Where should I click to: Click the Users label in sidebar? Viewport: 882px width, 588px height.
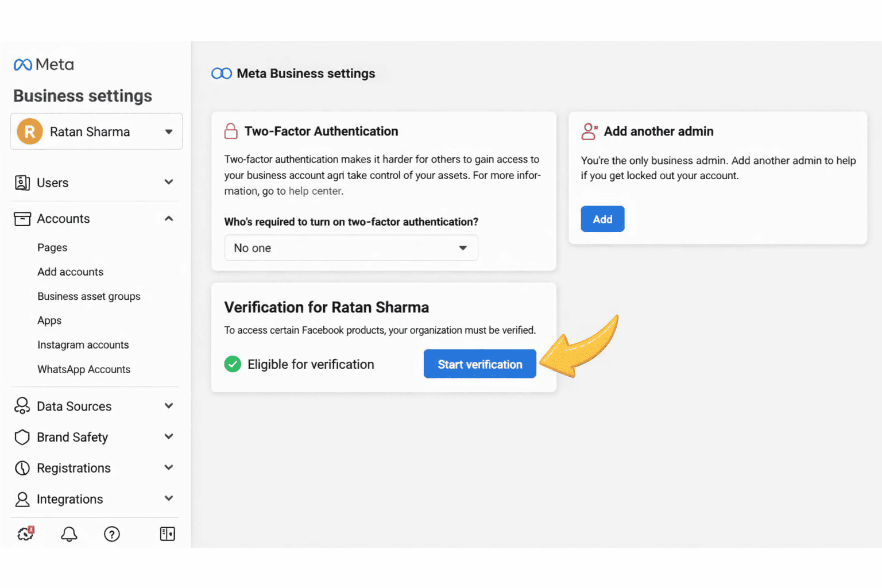[53, 183]
